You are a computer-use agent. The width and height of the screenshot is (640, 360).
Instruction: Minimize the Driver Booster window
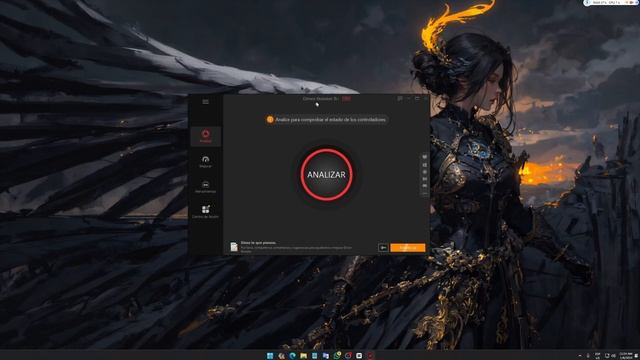click(x=409, y=98)
